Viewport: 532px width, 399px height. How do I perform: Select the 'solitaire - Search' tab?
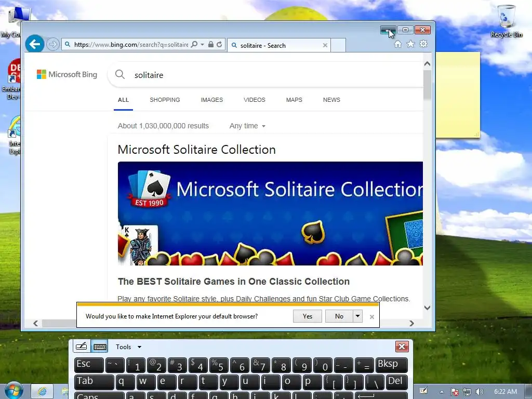coord(278,45)
